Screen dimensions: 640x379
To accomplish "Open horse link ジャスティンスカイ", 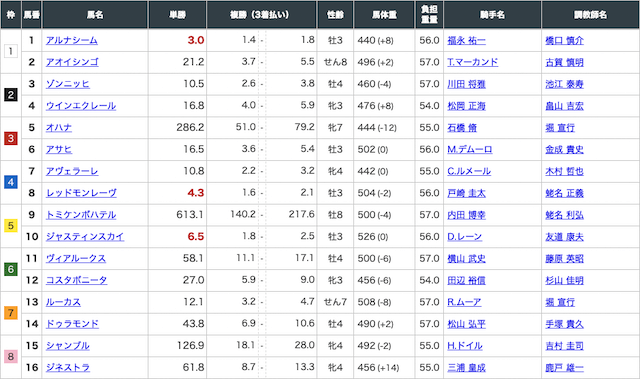I will point(85,237).
